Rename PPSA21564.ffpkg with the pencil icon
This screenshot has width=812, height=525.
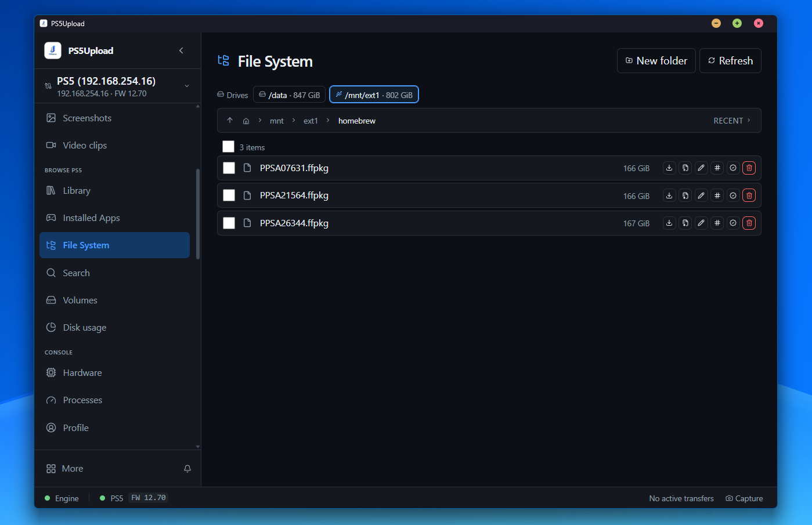[701, 195]
